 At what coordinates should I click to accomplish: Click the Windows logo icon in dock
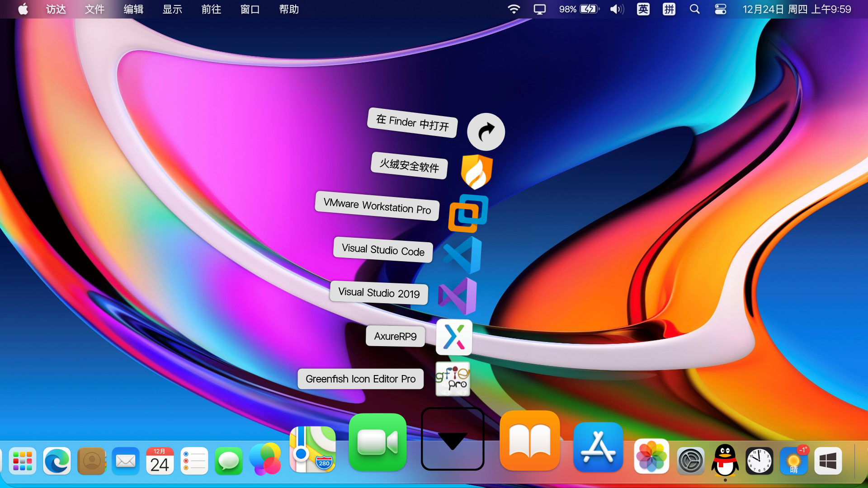828,461
